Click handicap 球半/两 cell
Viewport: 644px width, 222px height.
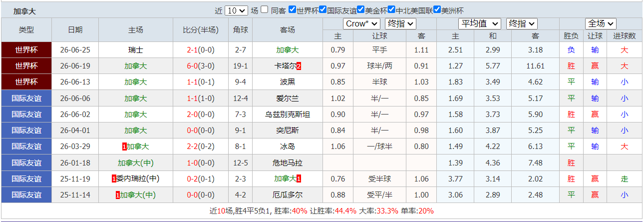pos(380,66)
